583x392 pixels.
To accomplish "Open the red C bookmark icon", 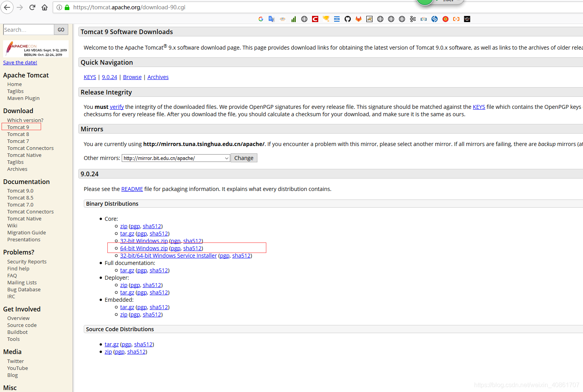I will 315,19.
